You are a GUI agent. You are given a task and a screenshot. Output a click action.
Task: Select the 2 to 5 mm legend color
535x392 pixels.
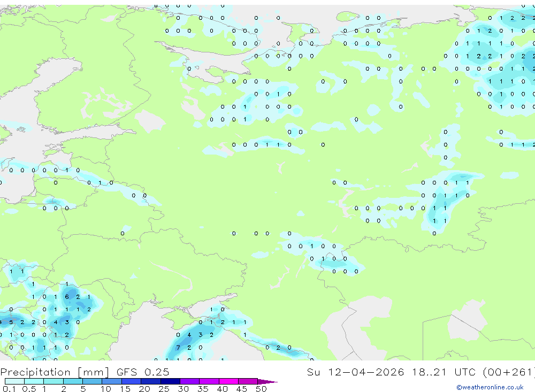pos(73,381)
